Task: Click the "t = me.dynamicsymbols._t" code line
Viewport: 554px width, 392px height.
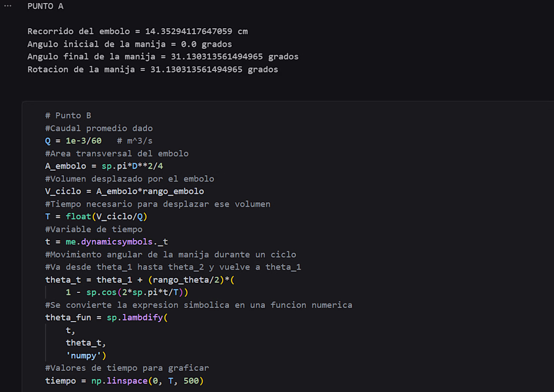Action: click(x=107, y=242)
